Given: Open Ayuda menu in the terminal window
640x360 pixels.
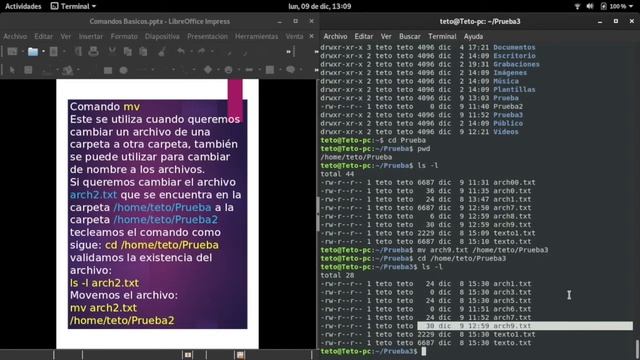Looking at the screenshot, I should 473,36.
